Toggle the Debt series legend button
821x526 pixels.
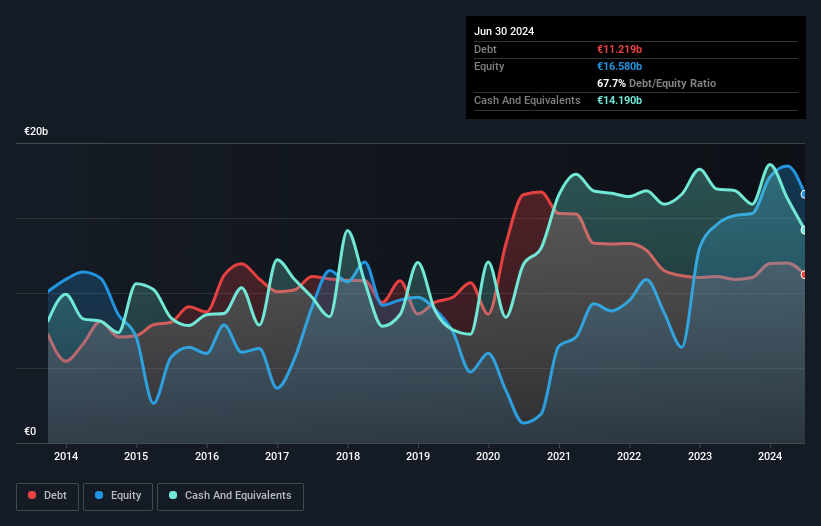pos(48,496)
